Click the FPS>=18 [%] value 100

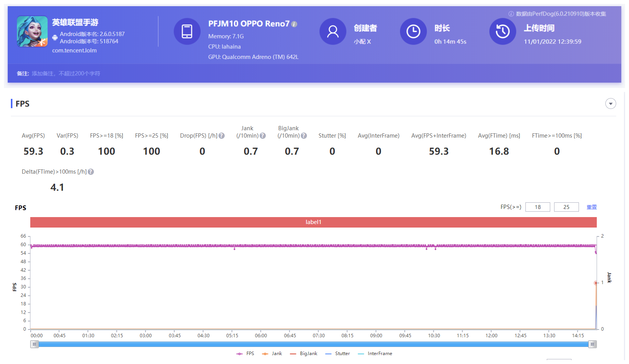click(107, 151)
